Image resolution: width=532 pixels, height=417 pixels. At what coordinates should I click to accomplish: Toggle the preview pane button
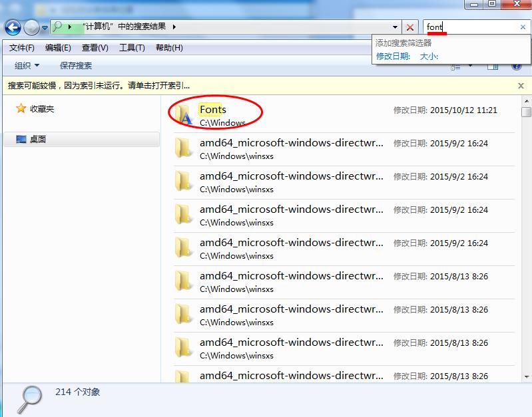(493, 66)
